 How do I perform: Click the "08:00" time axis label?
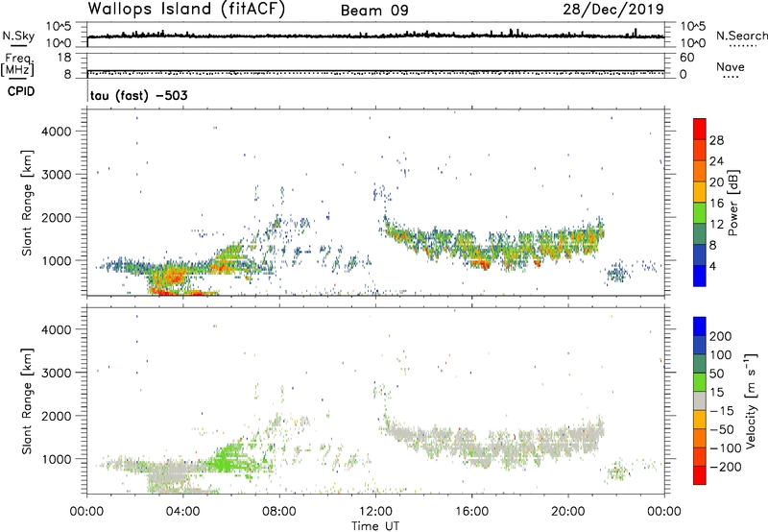tap(279, 512)
